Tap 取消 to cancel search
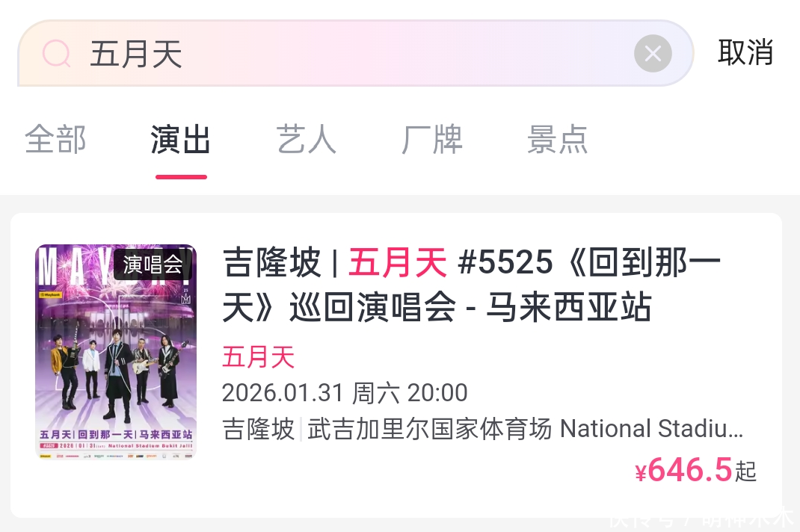The image size is (800, 532). 745,52
